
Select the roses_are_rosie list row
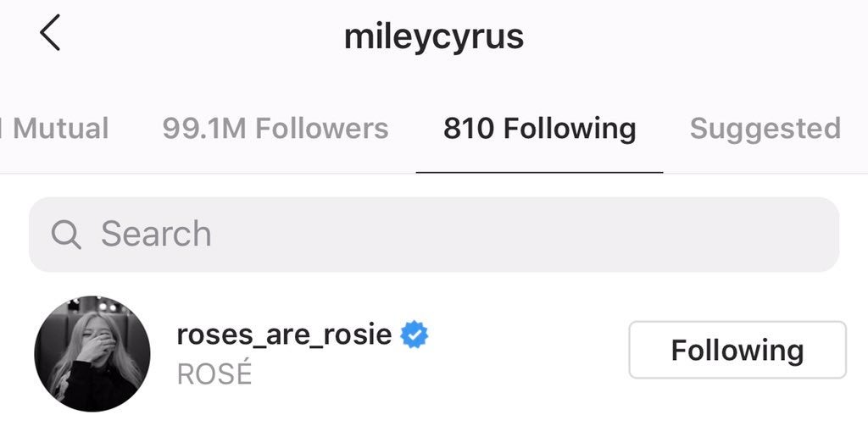[x=434, y=353]
